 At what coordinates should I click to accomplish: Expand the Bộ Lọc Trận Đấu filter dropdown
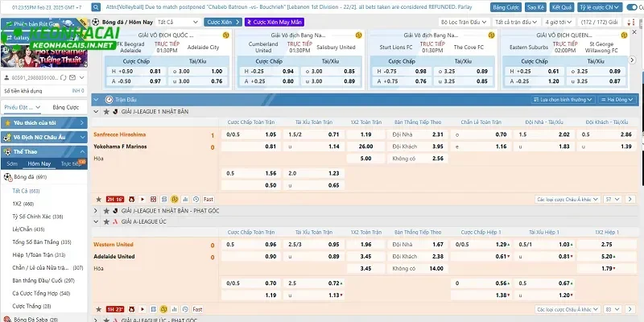[x=463, y=22]
